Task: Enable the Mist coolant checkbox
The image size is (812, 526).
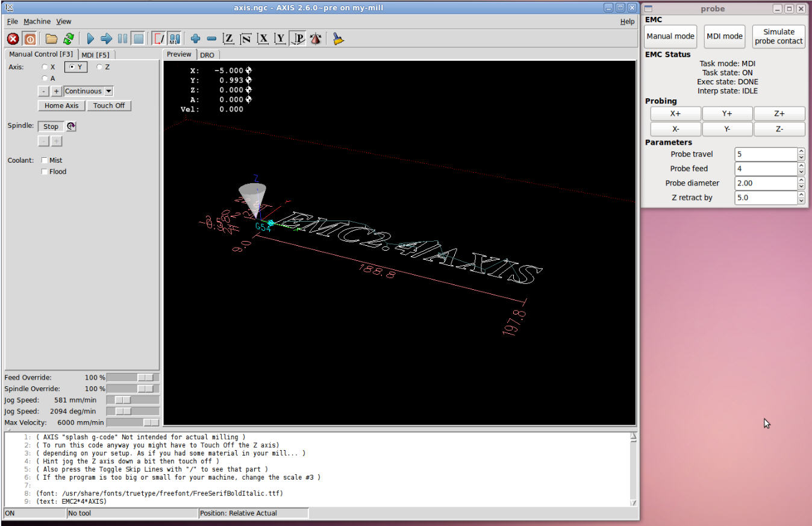Action: pyautogui.click(x=45, y=160)
